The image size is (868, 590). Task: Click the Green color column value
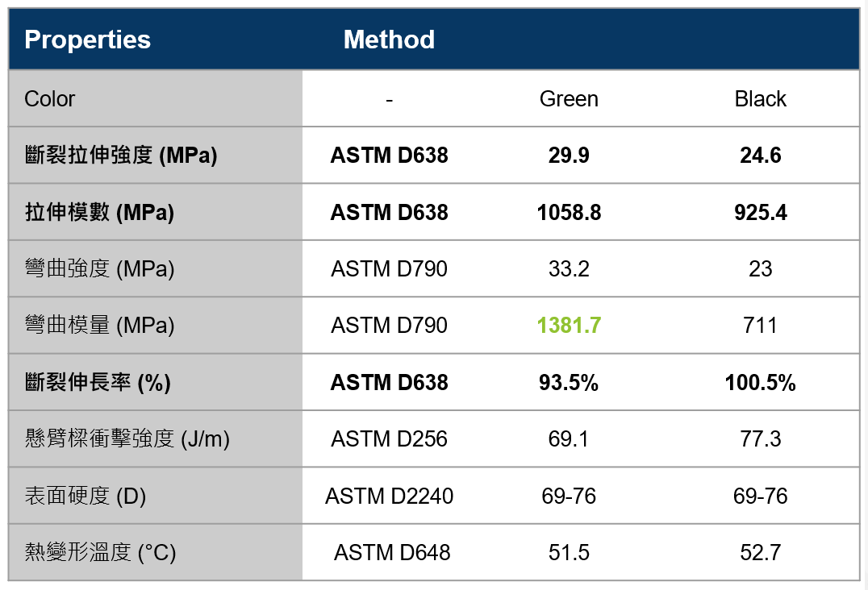(569, 99)
